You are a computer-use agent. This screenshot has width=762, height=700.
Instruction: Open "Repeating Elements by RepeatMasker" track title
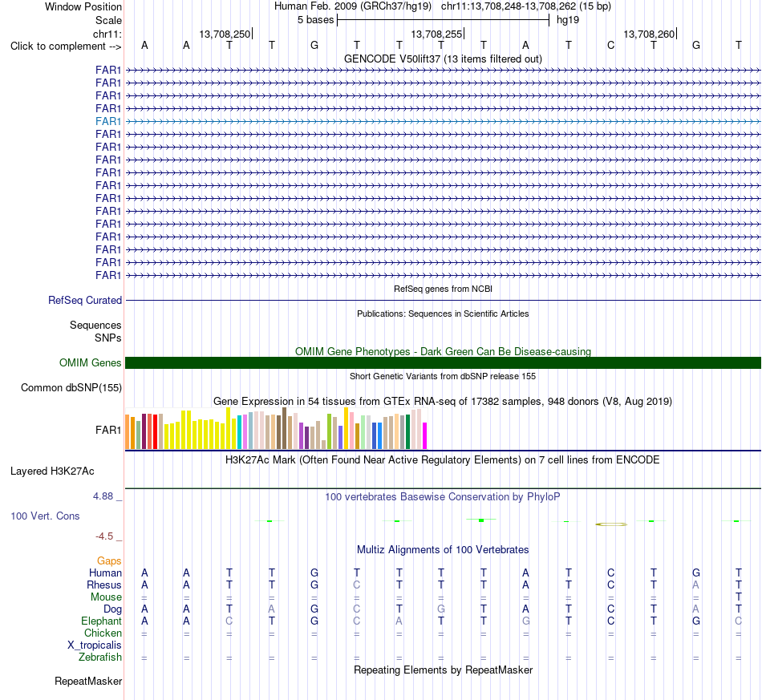coord(443,670)
